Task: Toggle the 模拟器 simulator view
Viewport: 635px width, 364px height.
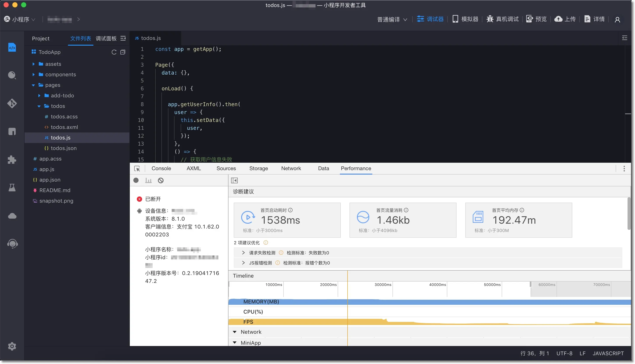Action: pyautogui.click(x=465, y=19)
